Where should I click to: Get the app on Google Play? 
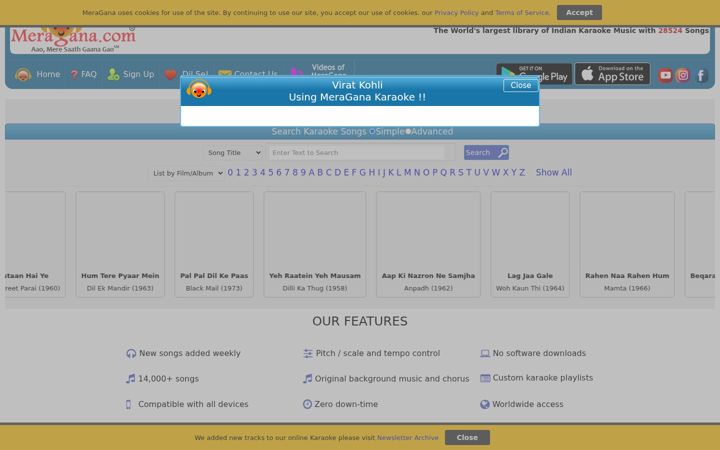point(534,74)
